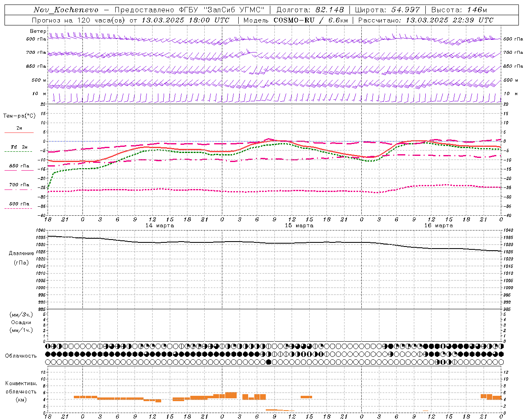Viewport: 525px width, 420px height.
Task: Click the tallest orange convective cloud bar
Action: point(231,395)
